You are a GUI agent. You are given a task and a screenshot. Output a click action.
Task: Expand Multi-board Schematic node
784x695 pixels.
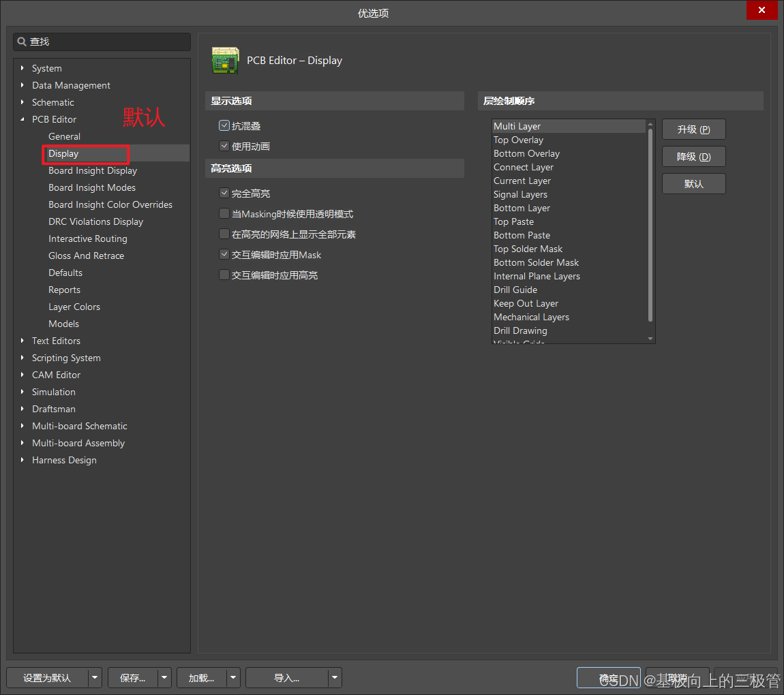click(x=22, y=426)
